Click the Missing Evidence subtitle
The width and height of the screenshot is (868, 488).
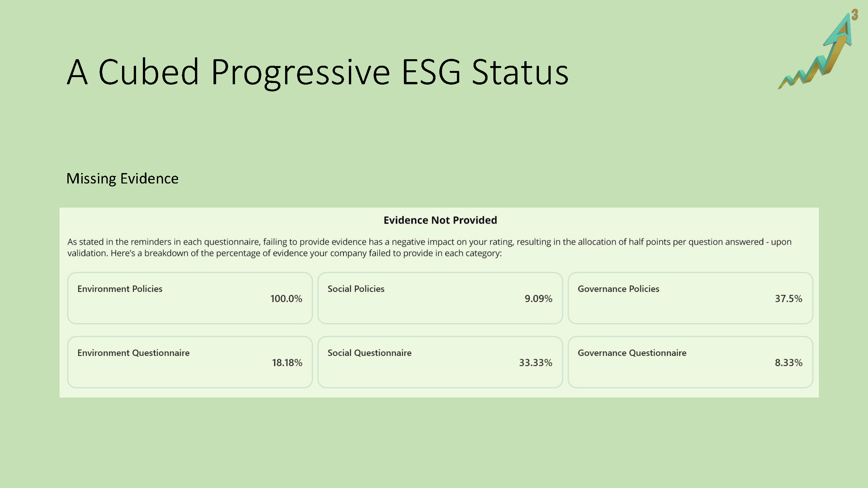[x=122, y=179]
